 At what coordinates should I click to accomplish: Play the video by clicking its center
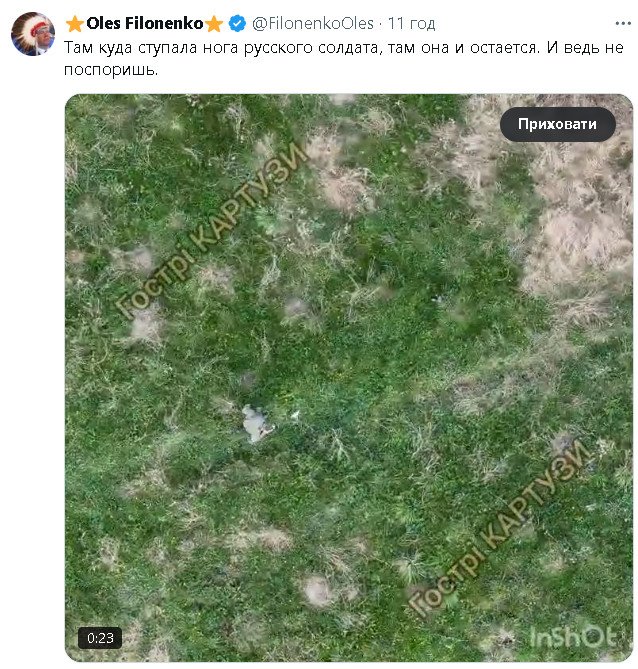click(x=349, y=378)
